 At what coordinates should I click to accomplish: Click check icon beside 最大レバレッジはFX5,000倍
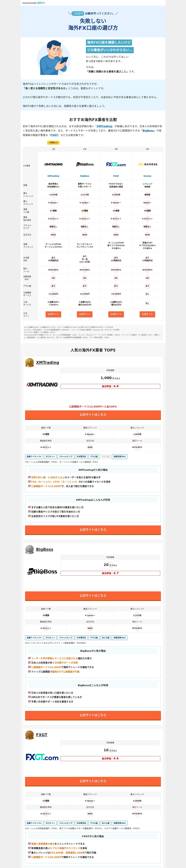(29, 853)
